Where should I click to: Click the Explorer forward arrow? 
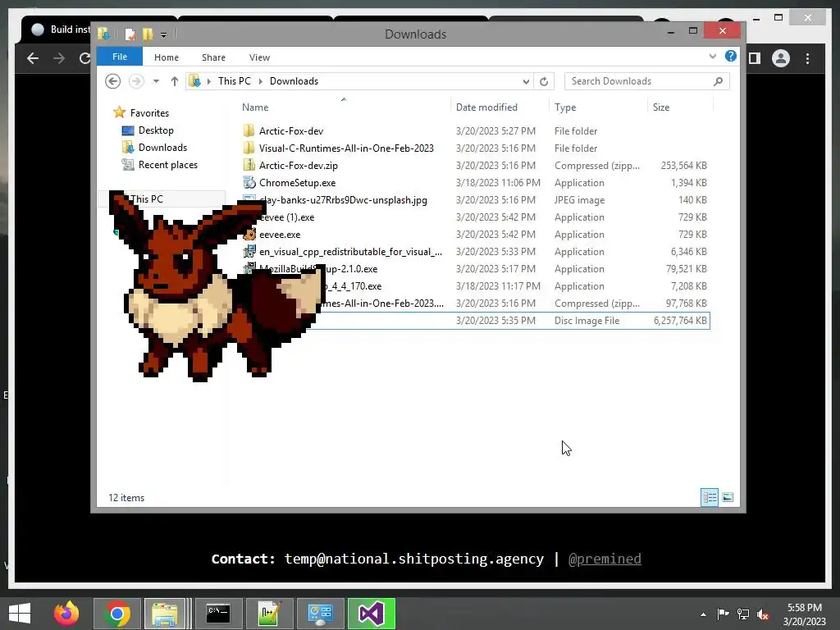[x=136, y=81]
